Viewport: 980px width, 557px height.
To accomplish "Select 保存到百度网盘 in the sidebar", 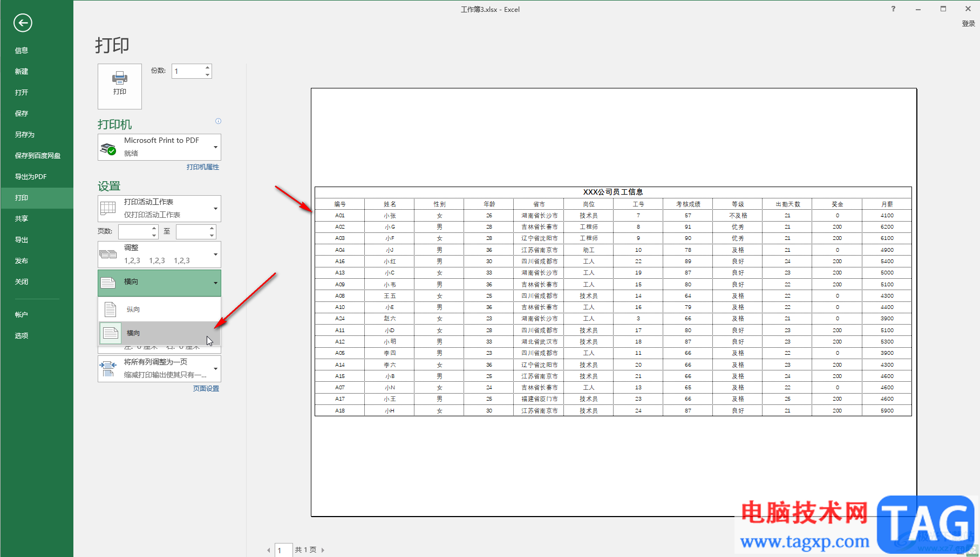I will (37, 155).
